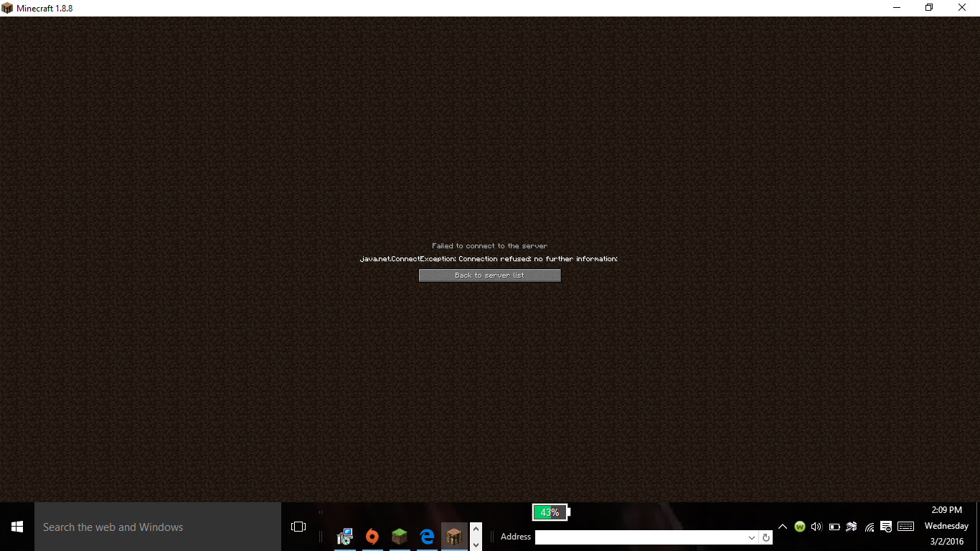Click the java.net.ConnectException error message
This screenshot has width=980, height=551.
point(489,259)
